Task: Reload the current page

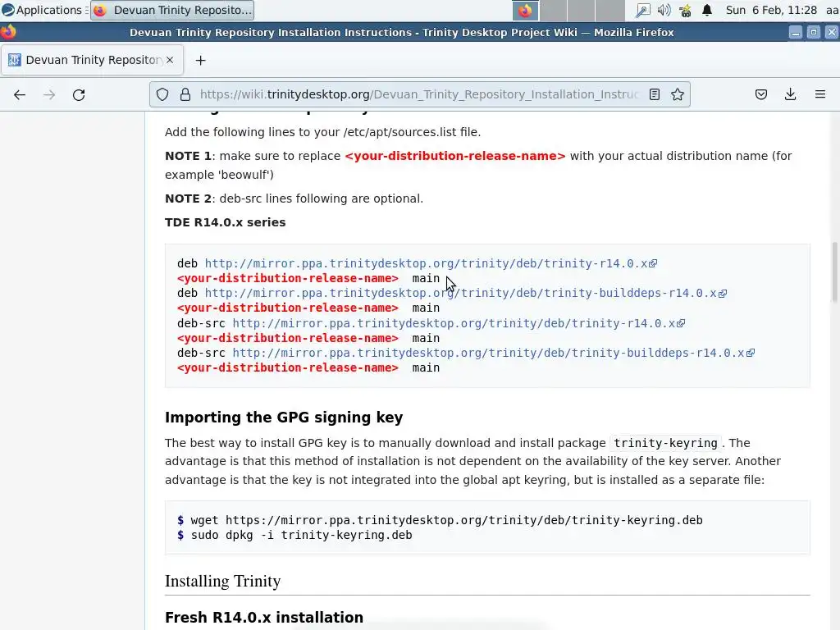Action: tap(79, 95)
